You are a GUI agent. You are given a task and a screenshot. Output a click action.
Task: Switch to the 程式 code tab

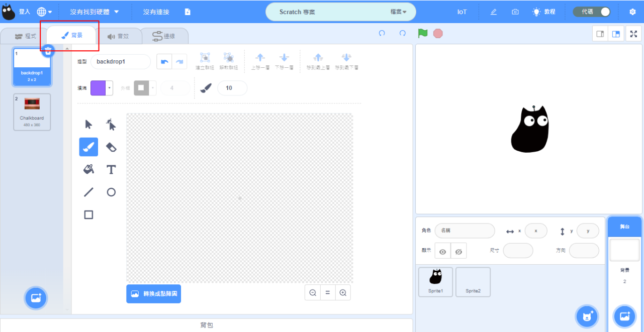tap(25, 36)
